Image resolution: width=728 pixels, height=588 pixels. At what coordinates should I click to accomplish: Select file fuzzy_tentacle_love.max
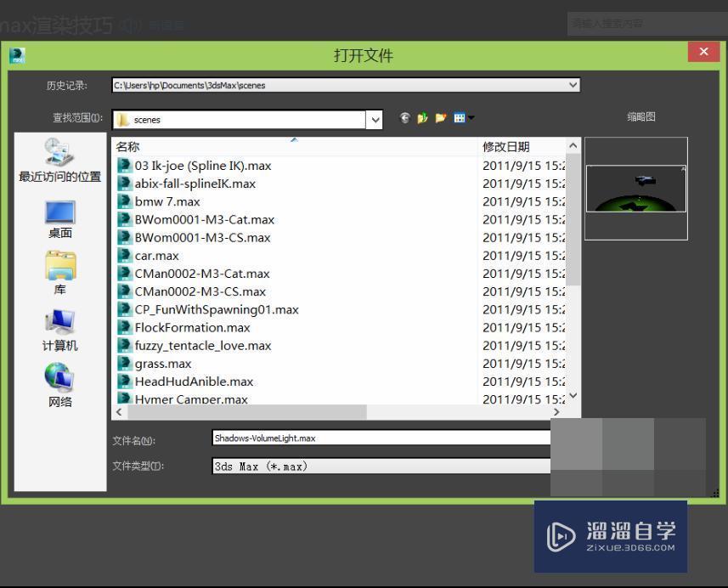[203, 346]
